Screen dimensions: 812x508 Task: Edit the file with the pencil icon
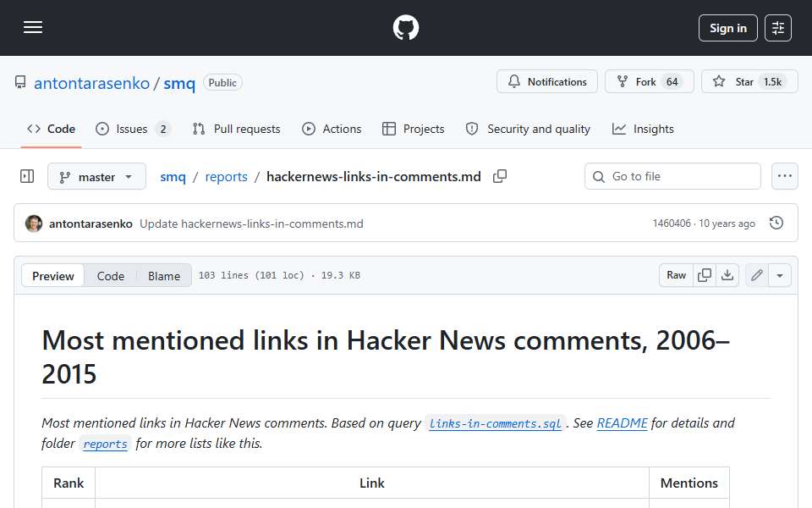757,275
